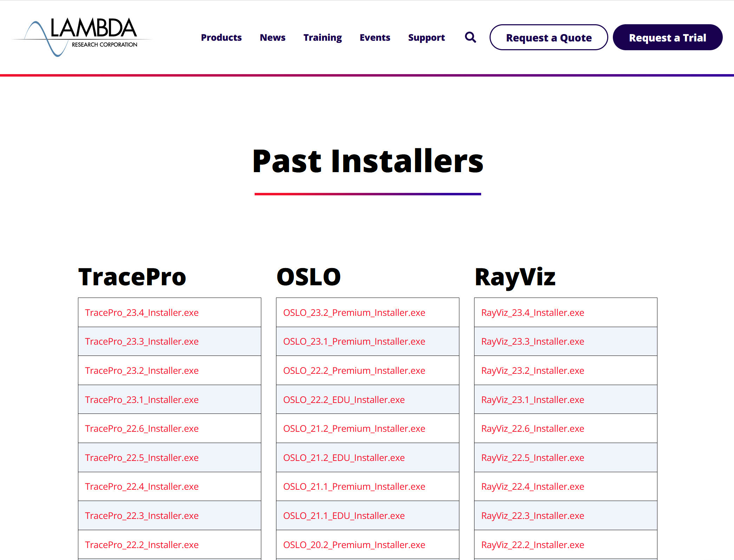Open the Support menu

tap(426, 37)
